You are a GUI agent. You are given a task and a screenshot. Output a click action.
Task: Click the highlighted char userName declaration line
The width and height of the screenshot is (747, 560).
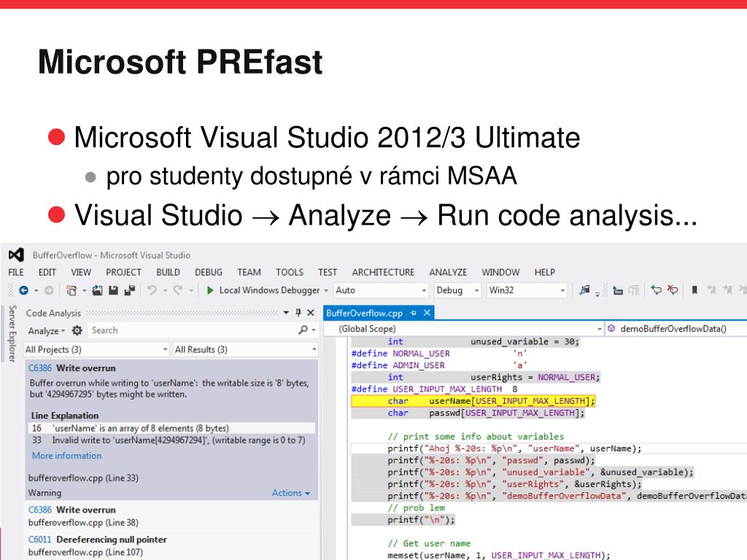[x=473, y=401]
